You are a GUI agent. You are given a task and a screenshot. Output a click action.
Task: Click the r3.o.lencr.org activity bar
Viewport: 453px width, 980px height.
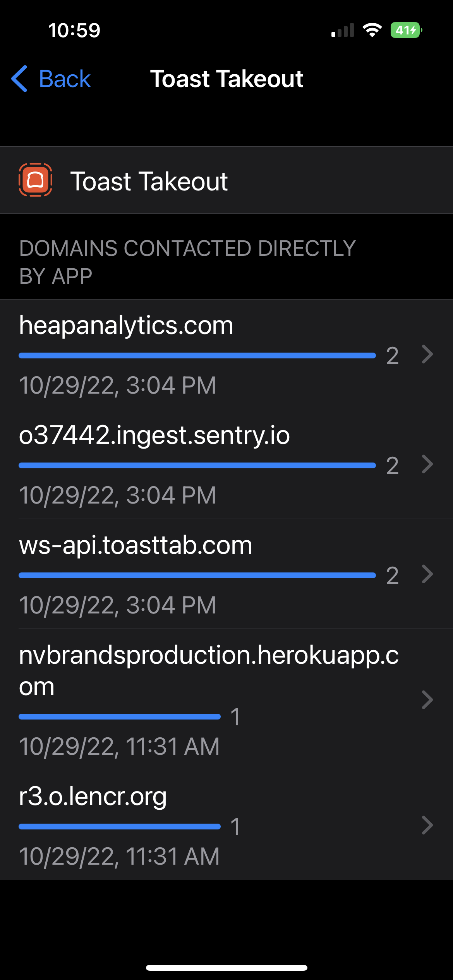(120, 826)
